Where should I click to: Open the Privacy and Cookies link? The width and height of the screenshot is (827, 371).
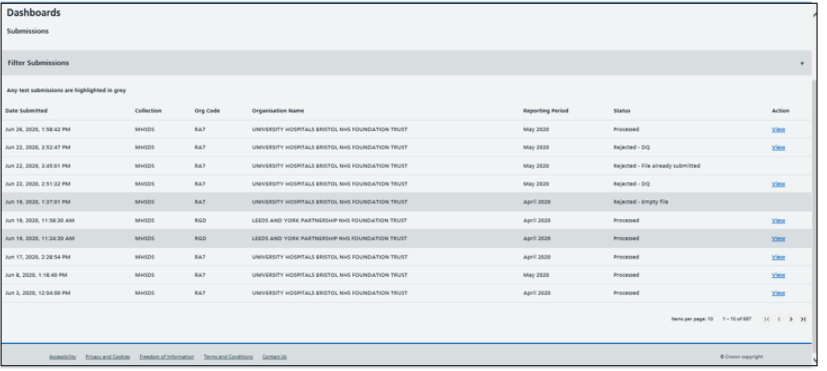[108, 357]
